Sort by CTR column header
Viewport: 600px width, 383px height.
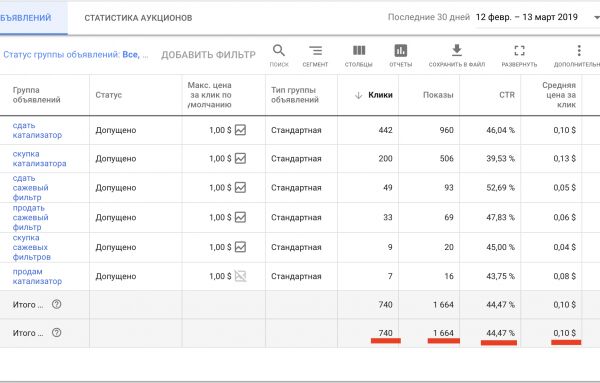pyautogui.click(x=507, y=95)
